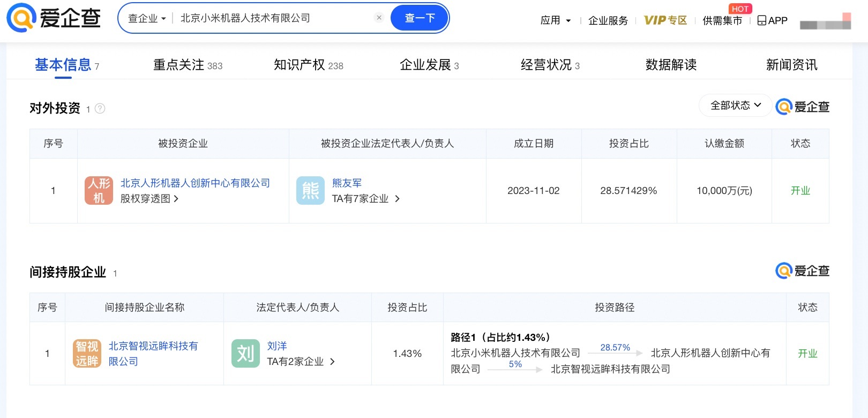Open the 全部状态 filter dropdown

pos(735,106)
